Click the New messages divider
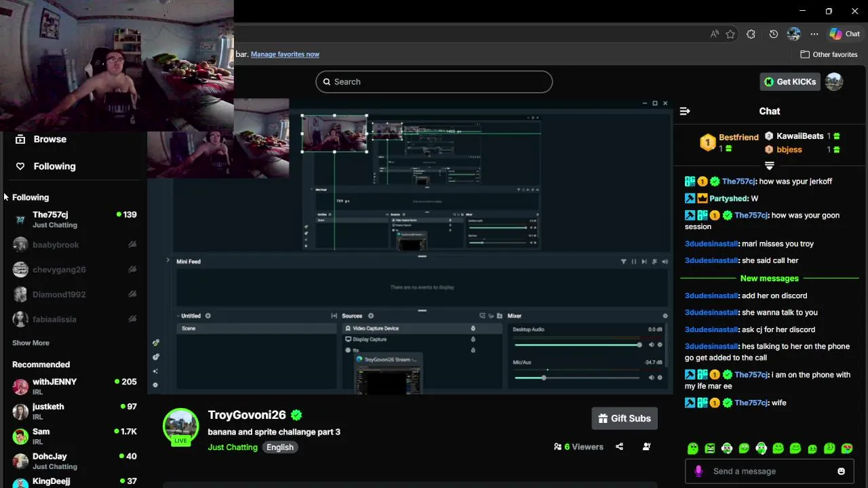Viewport: 868px width, 488px height. click(770, 278)
